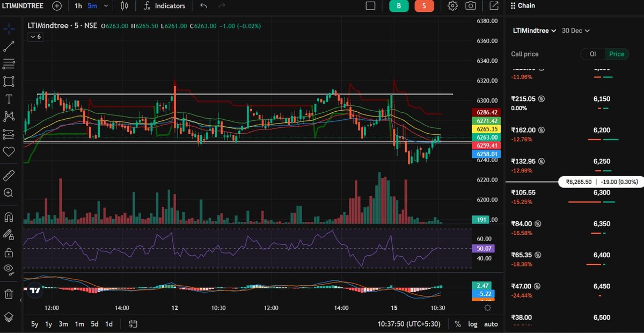Click the heart favorites icon
The height and width of the screenshot is (333, 644).
point(9,151)
